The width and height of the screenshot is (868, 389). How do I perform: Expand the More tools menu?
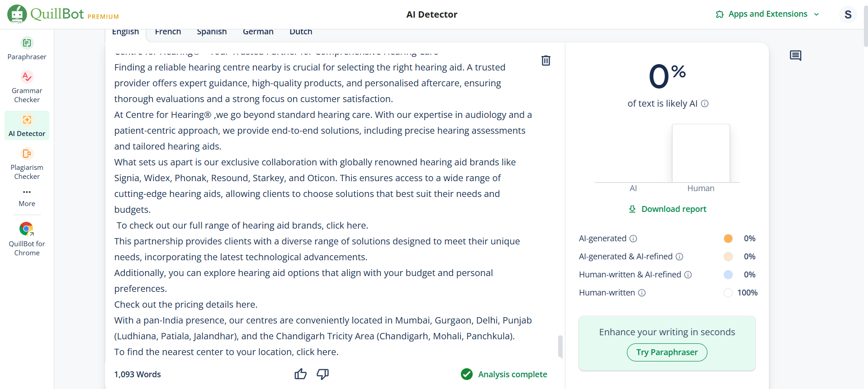27,198
